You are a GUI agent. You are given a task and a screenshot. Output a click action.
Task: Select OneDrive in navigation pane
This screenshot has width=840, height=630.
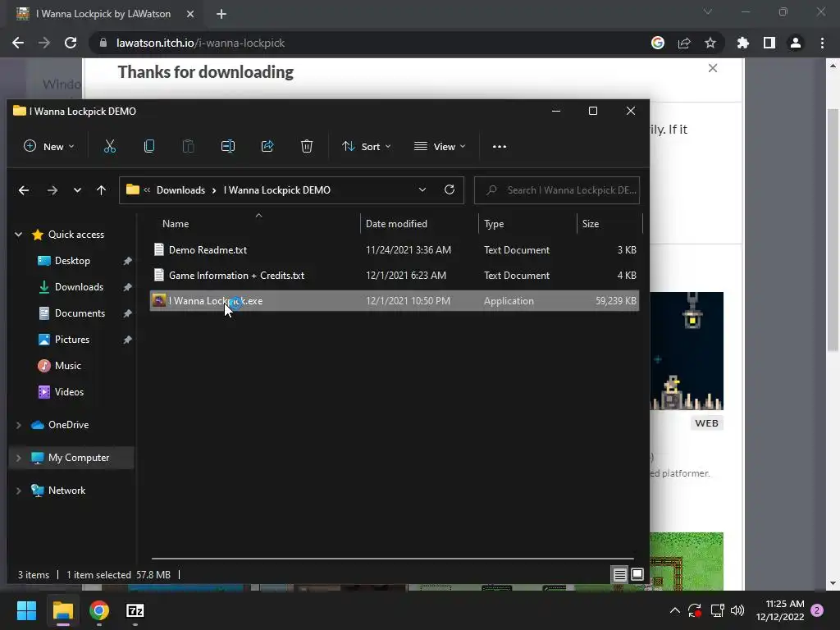point(68,425)
